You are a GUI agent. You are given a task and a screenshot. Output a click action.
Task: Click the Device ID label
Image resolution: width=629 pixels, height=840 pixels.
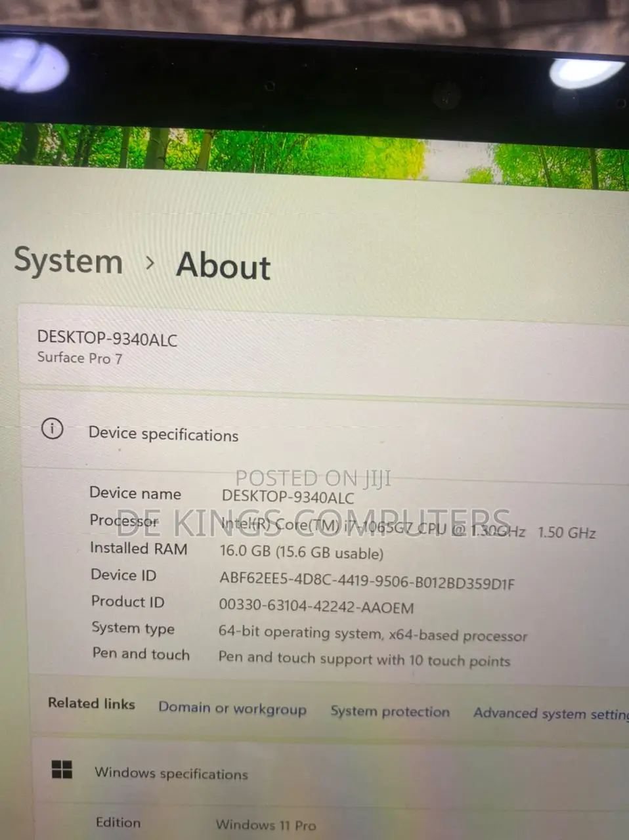click(x=123, y=576)
